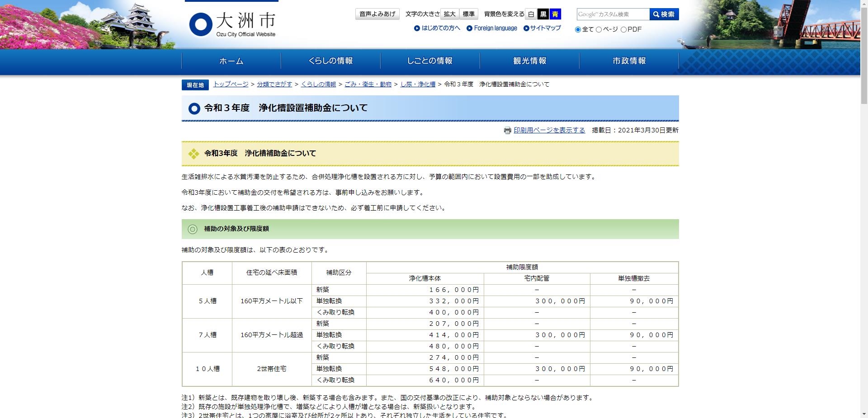Open the 観光情報 menu
Screen dimensions: 868x418
[529, 61]
